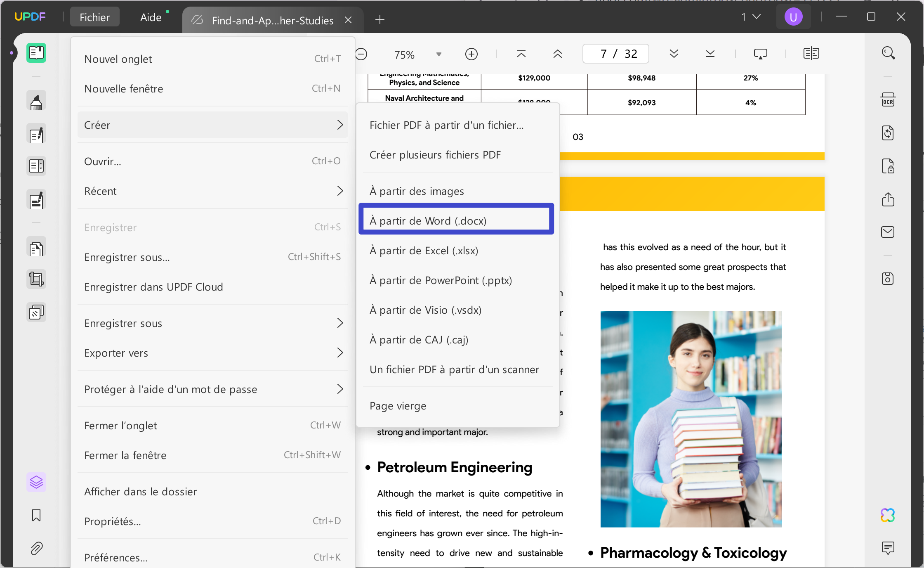Image resolution: width=924 pixels, height=568 pixels.
Task: Expand the Créer submenu
Action: click(213, 125)
